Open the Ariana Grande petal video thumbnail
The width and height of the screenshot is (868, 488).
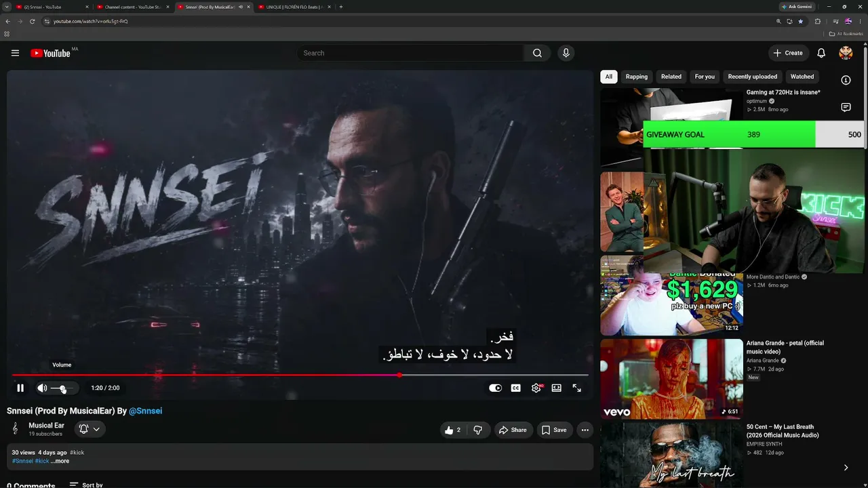point(671,379)
